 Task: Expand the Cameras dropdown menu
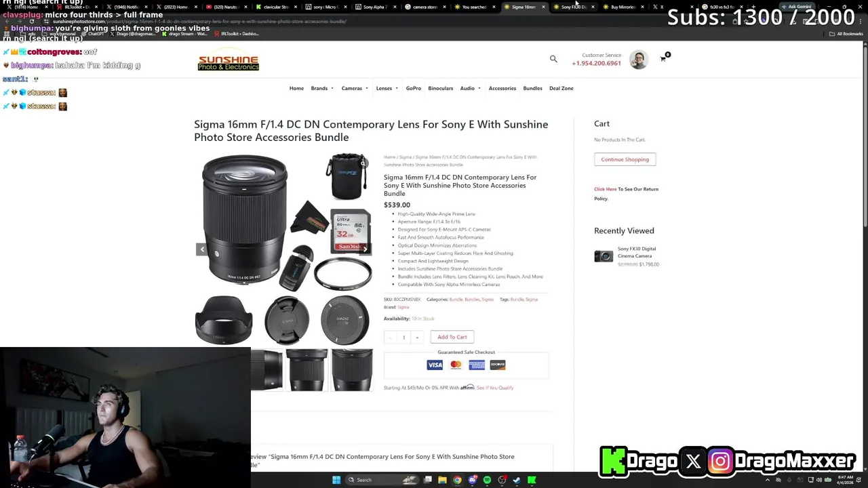click(355, 88)
